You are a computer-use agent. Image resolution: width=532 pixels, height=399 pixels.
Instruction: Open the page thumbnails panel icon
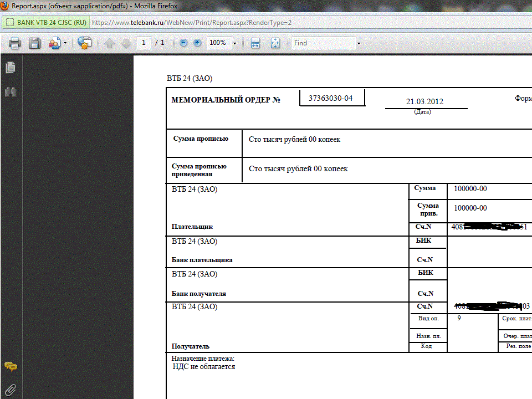coord(11,67)
